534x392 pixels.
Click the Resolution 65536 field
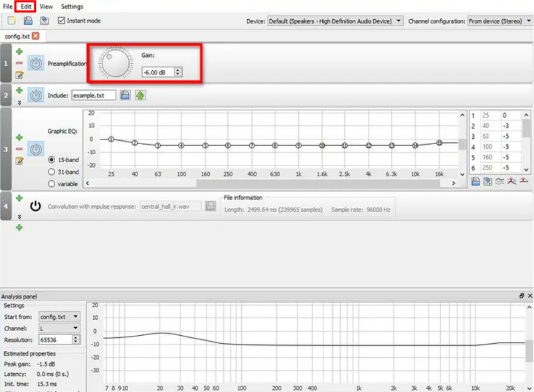click(x=56, y=340)
